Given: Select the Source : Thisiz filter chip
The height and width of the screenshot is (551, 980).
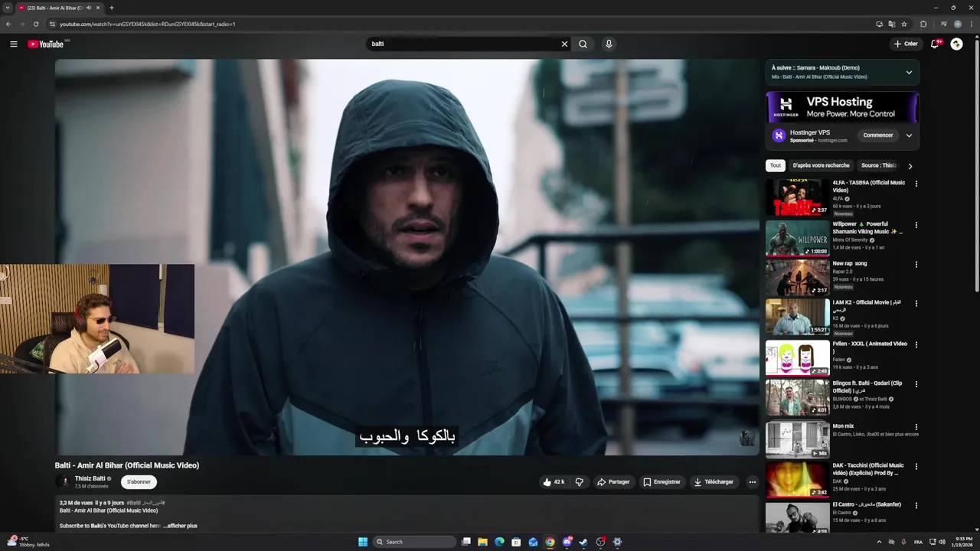Looking at the screenshot, I should click(x=878, y=165).
